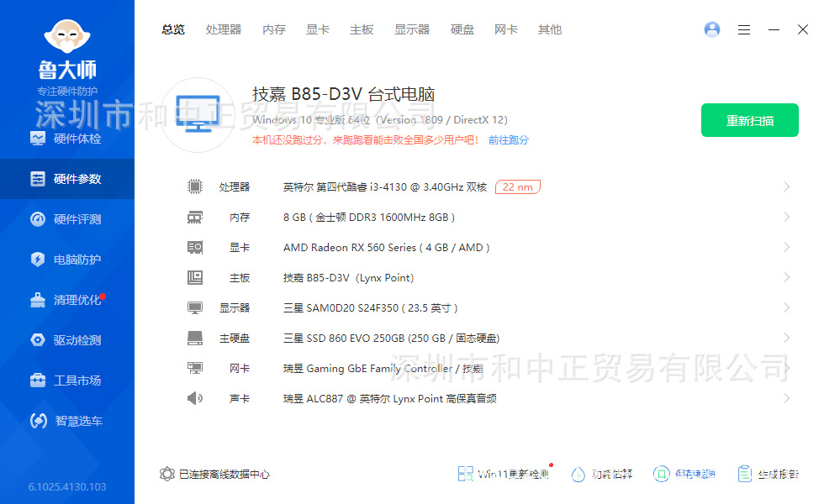Image resolution: width=824 pixels, height=504 pixels.
Task: Click the i3-4130 processor description text
Action: [385, 186]
